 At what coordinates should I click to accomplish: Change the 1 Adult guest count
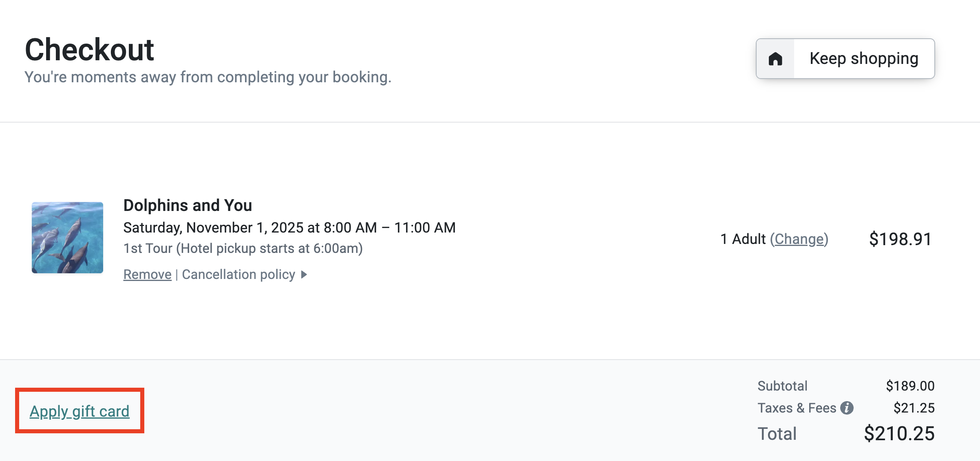tap(799, 239)
